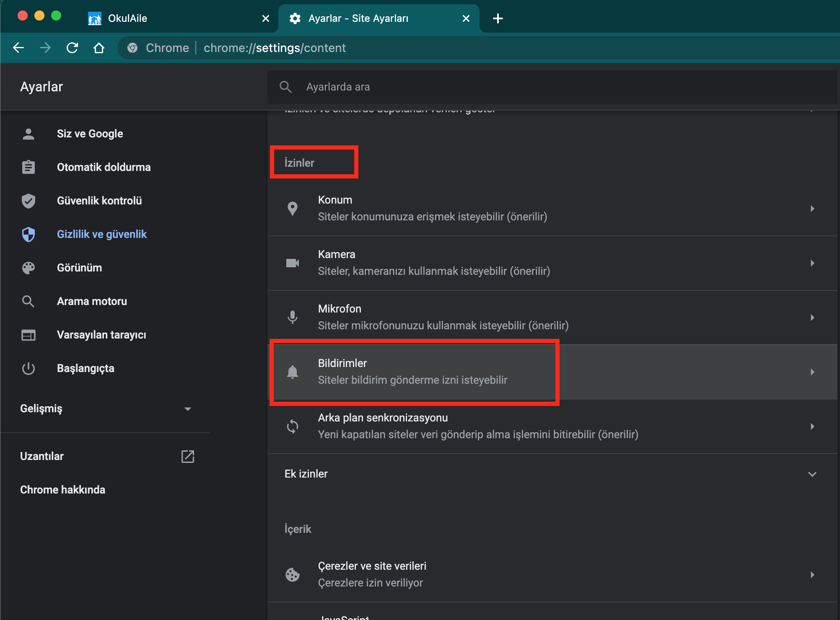This screenshot has height=620, width=840.
Task: Click the Gelişmiş label in sidebar
Action: pos(41,408)
